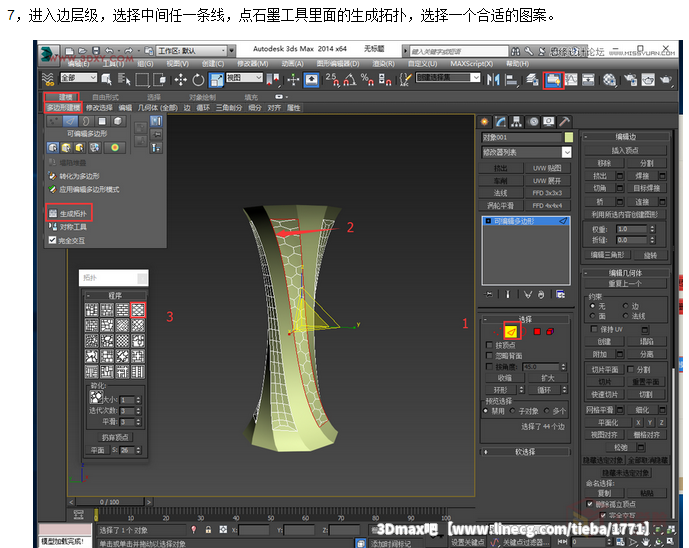
Task: Open the 渲染(R) menu
Action: (383, 64)
